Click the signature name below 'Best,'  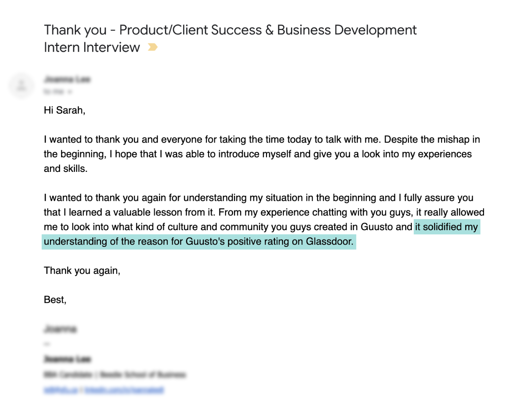tap(60, 329)
